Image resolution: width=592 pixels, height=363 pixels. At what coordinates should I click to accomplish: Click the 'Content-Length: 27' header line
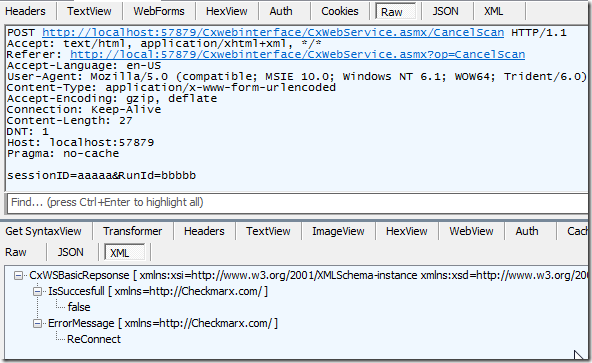coord(69,121)
